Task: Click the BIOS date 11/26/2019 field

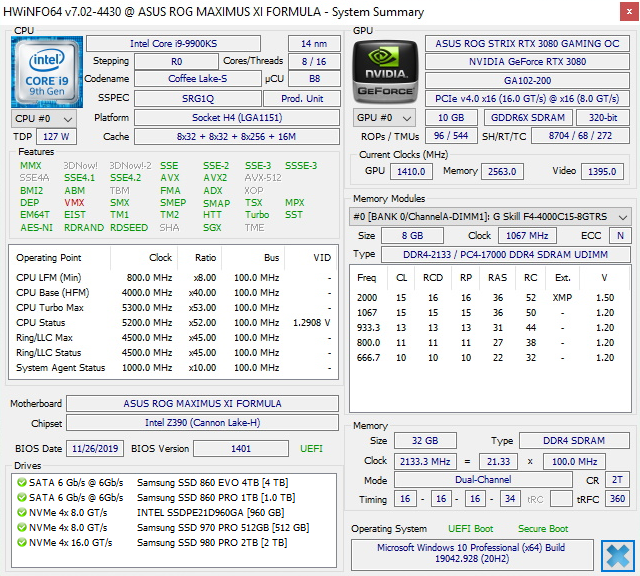Action: click(x=95, y=449)
